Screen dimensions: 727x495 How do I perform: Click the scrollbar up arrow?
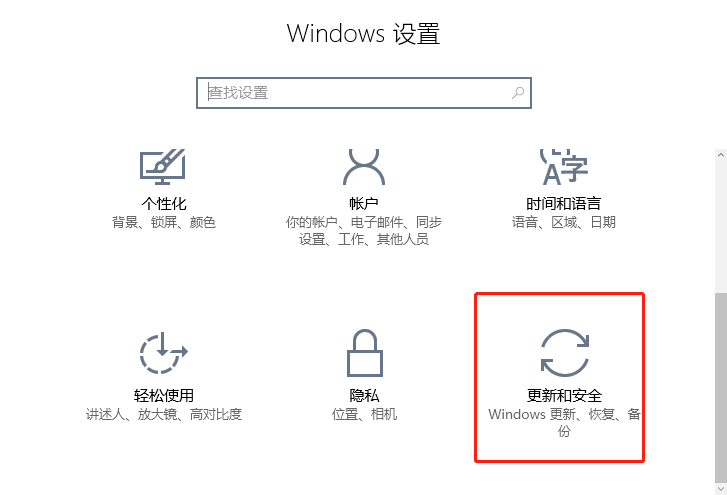pyautogui.click(x=721, y=155)
